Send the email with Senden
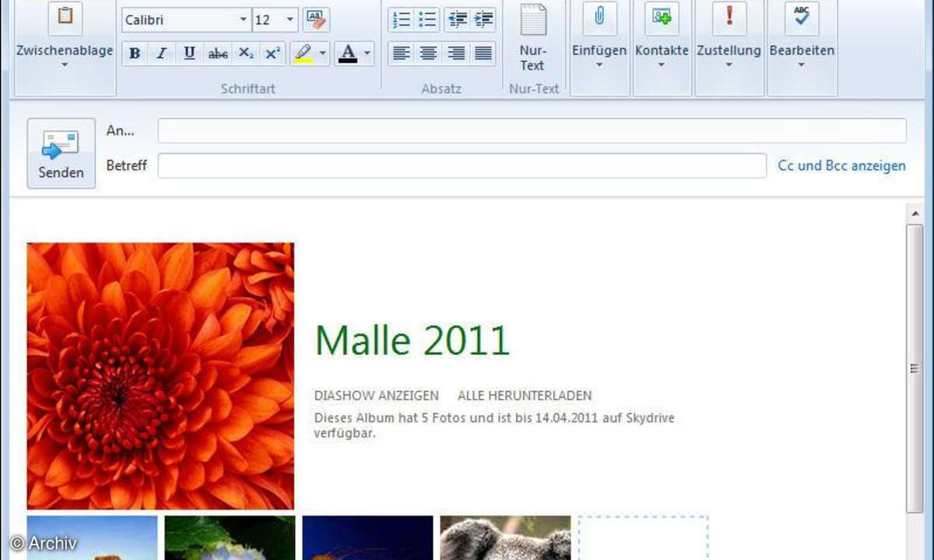The image size is (934, 560). (61, 153)
